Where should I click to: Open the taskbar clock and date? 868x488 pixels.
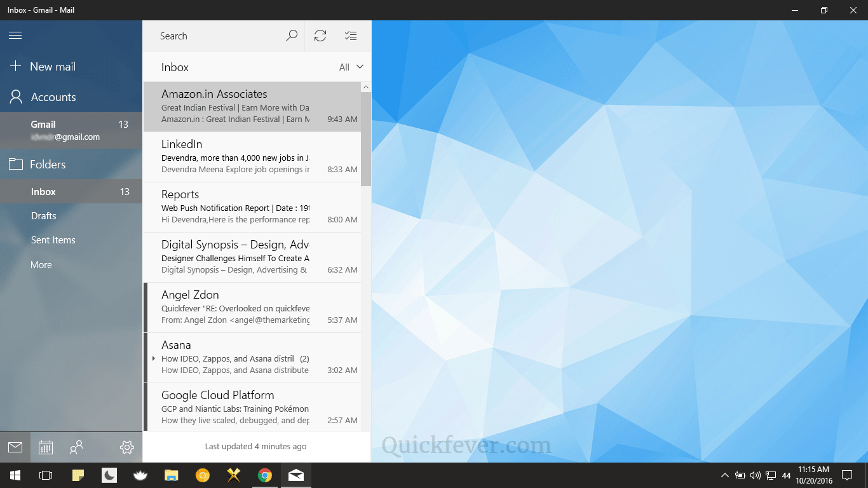(814, 475)
